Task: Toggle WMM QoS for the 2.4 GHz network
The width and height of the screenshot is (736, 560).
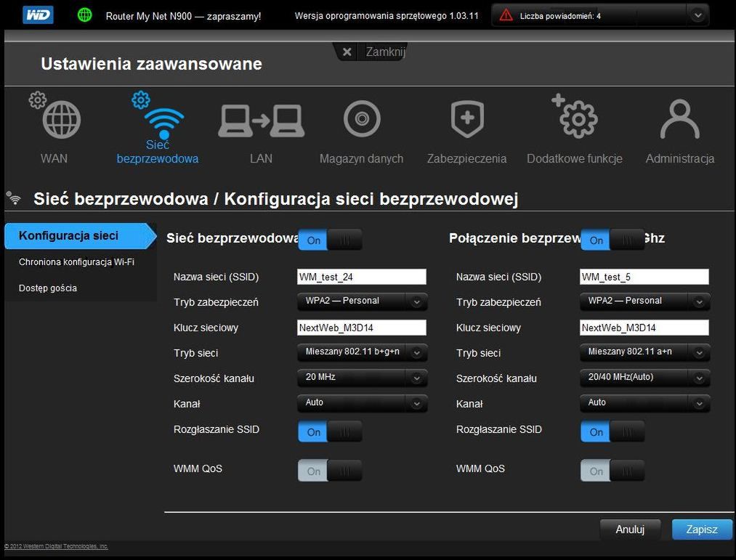Action: coord(330,471)
